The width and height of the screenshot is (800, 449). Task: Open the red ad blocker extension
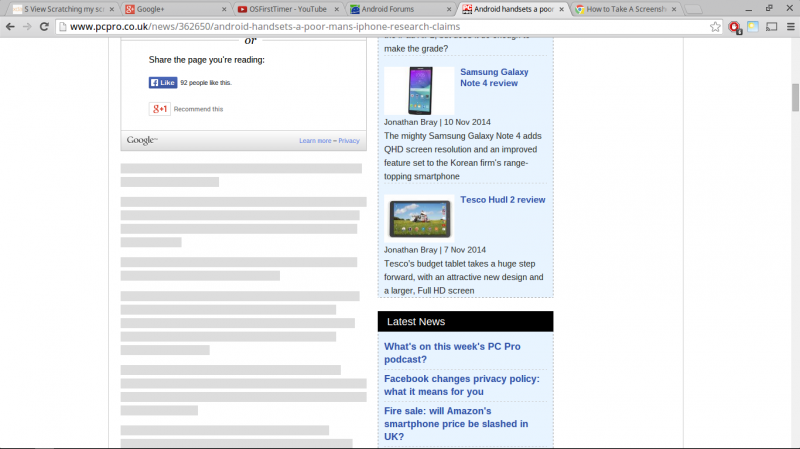[734, 28]
